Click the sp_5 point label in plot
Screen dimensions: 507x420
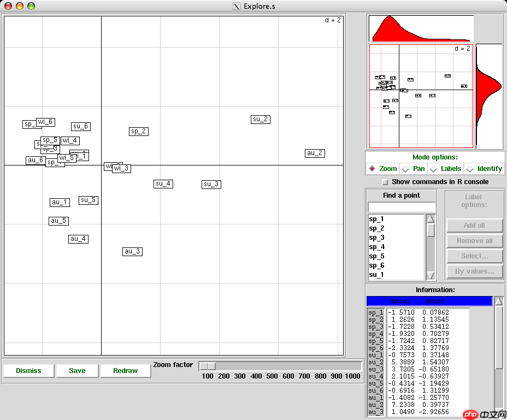tap(50, 140)
